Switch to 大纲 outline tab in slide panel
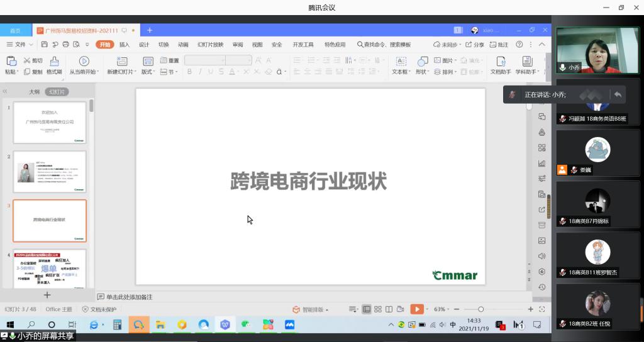644x342 pixels. point(35,92)
